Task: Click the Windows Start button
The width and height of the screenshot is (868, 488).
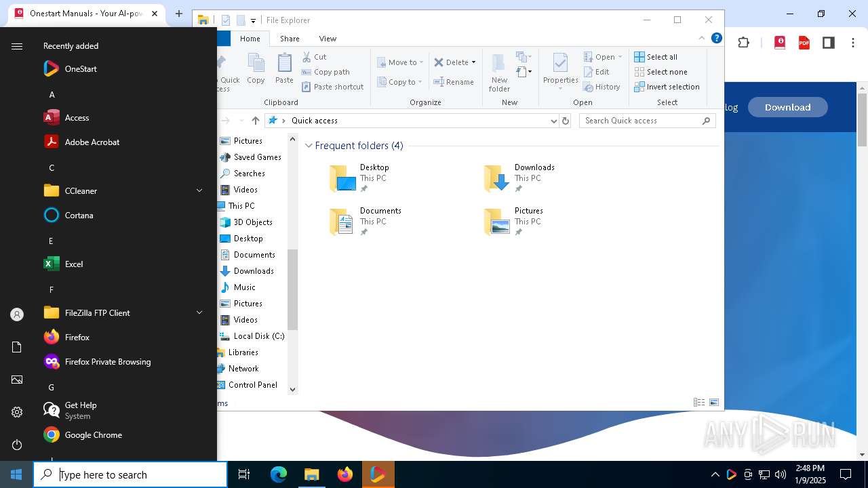Action: [16, 474]
